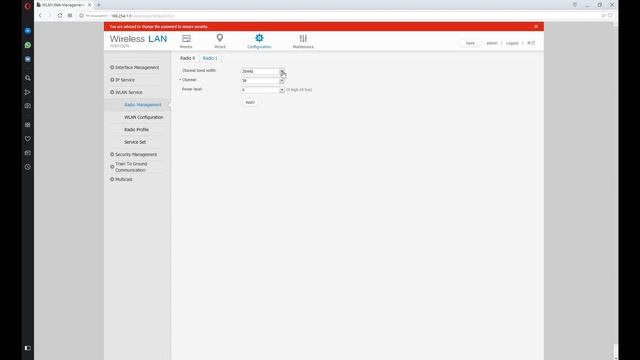
Task: Open the Monitor page icon
Action: coord(186,39)
